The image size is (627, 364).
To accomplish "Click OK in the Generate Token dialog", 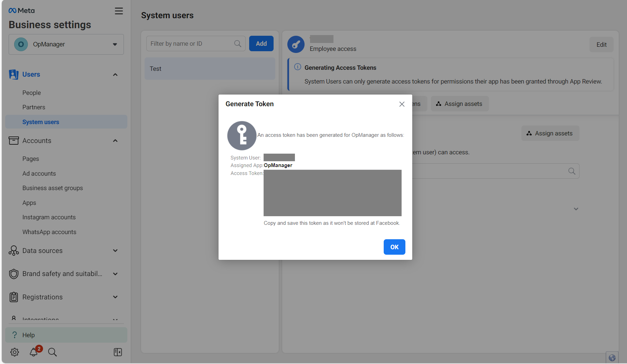I will pos(394,247).
